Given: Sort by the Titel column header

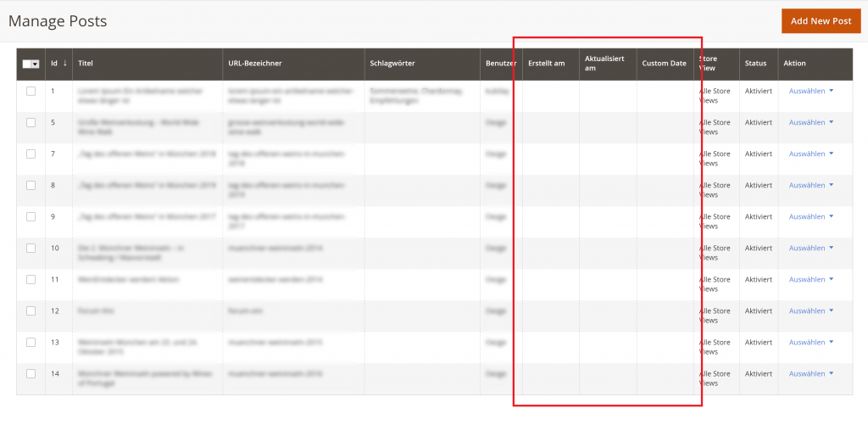Looking at the screenshot, I should pos(147,64).
